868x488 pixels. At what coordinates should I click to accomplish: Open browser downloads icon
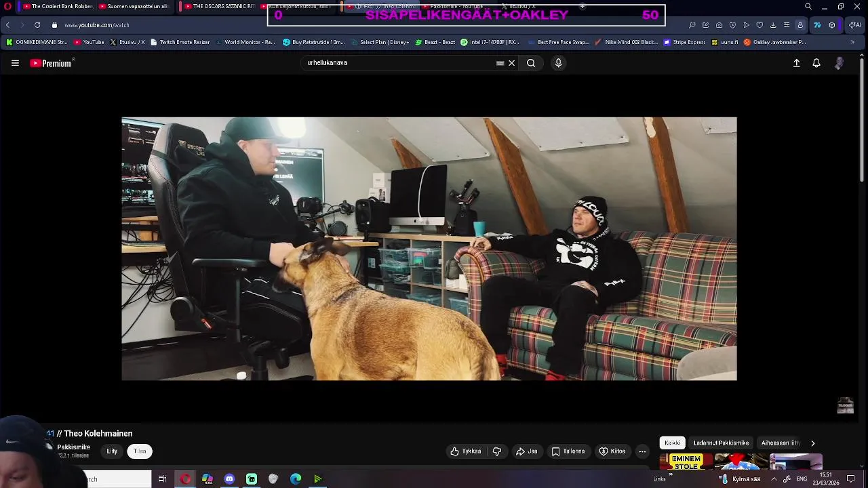pos(773,25)
